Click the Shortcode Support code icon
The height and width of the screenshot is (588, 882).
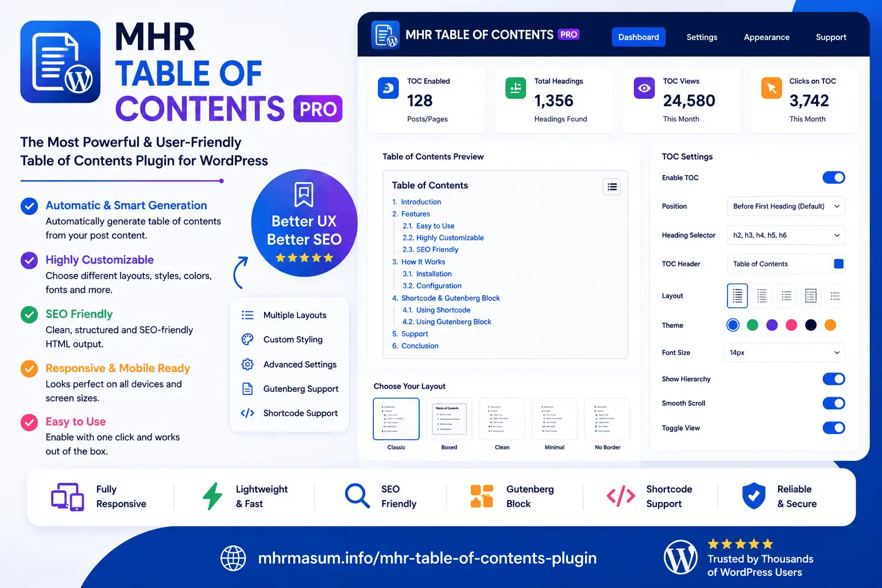[x=247, y=413]
